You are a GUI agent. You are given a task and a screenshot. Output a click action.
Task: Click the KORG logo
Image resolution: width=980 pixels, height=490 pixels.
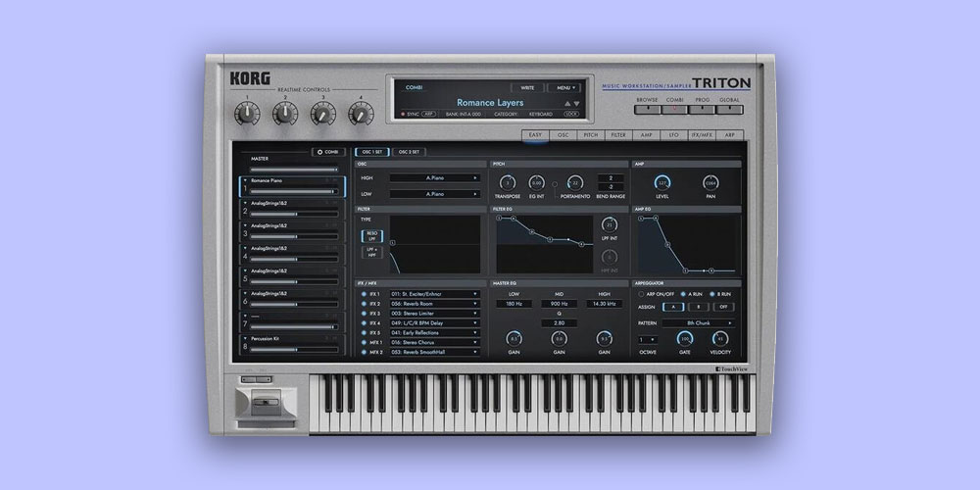(250, 78)
